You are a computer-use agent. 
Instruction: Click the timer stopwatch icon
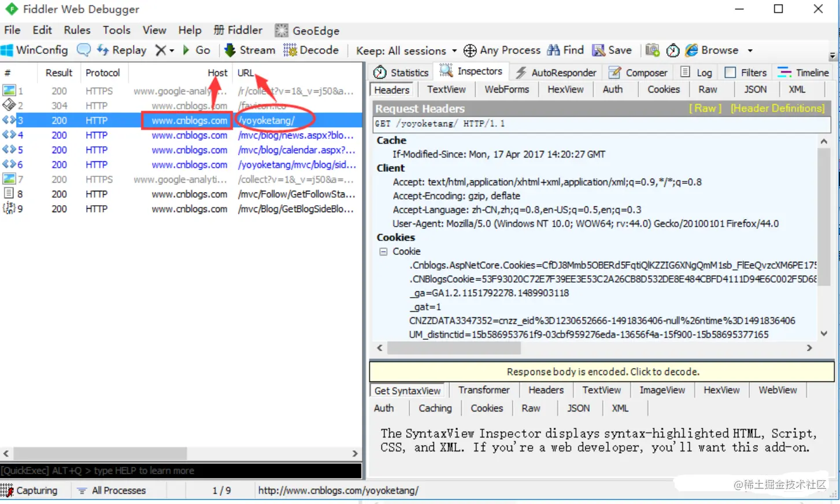pyautogui.click(x=673, y=51)
